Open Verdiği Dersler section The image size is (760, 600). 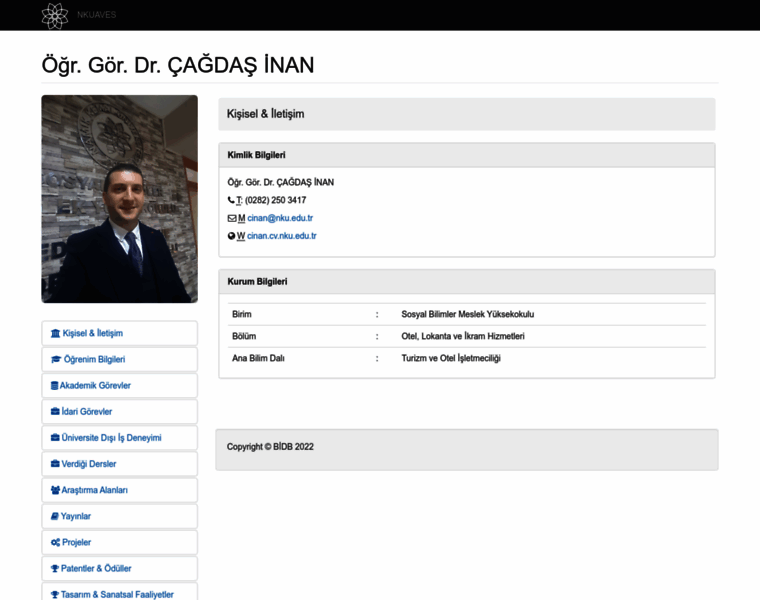[x=119, y=464]
